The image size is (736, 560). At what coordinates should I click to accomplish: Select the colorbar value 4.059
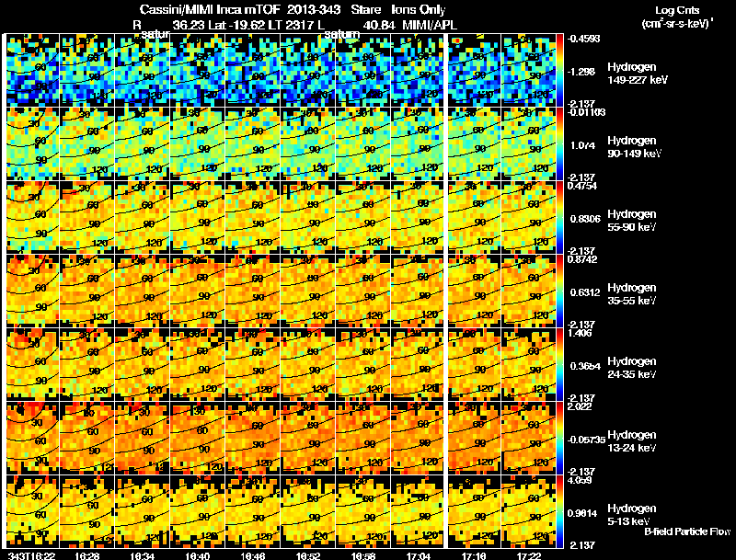(x=581, y=480)
